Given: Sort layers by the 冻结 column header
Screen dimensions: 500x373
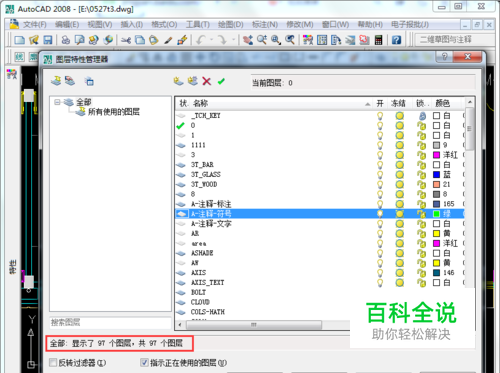Looking at the screenshot, I should [399, 103].
